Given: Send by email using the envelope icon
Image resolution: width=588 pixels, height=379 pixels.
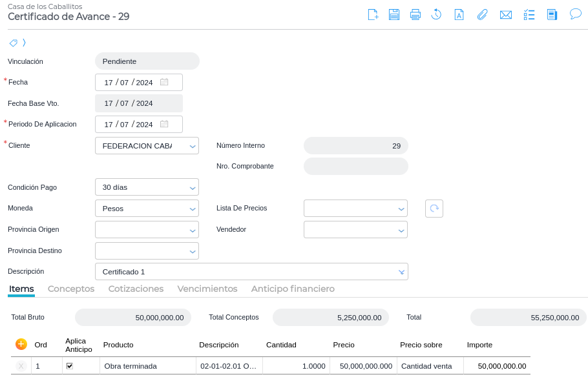Looking at the screenshot, I should pos(506,15).
